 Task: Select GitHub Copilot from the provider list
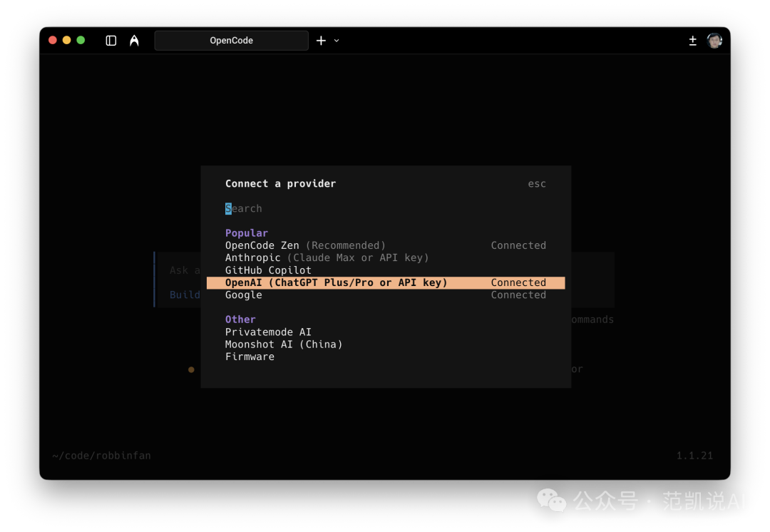click(268, 270)
